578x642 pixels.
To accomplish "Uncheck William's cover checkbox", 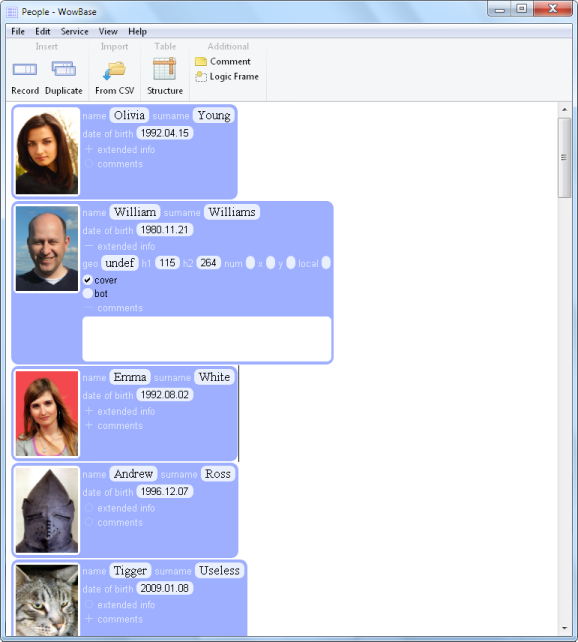I will tap(87, 280).
